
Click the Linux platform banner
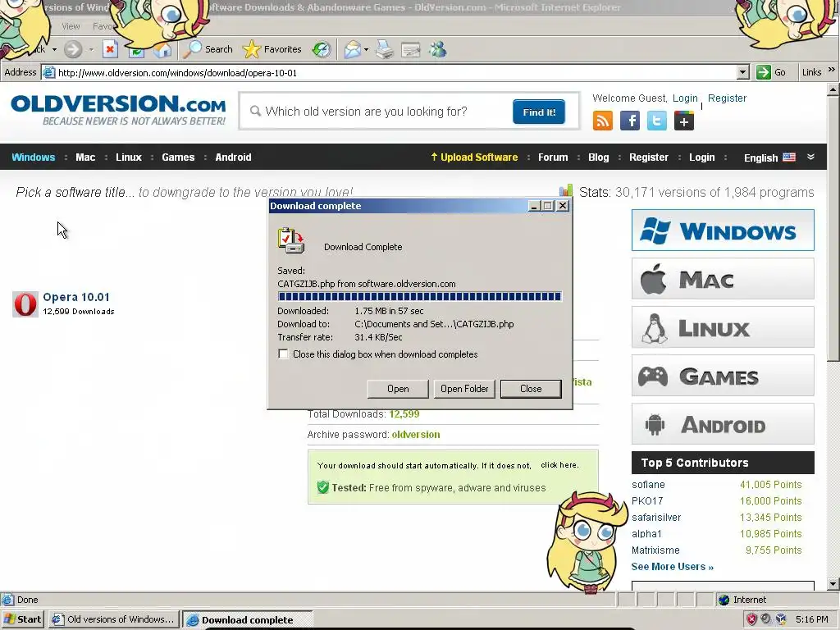(x=723, y=326)
